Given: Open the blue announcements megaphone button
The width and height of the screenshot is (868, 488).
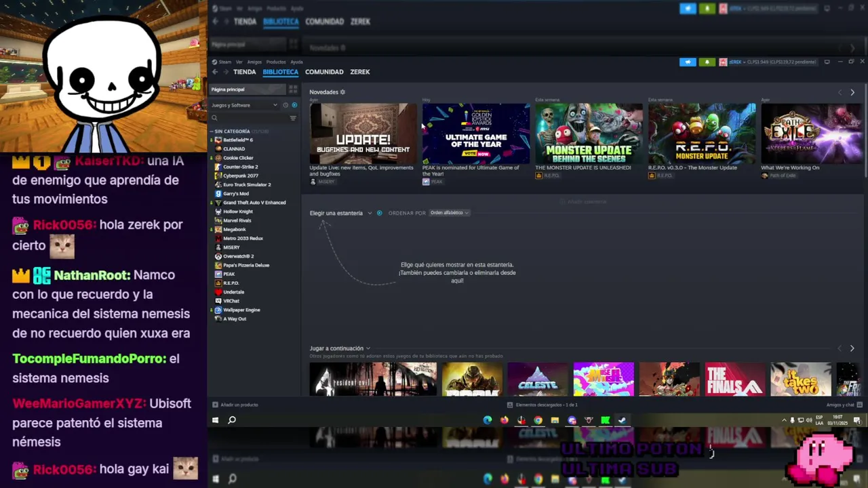Looking at the screenshot, I should (688, 62).
